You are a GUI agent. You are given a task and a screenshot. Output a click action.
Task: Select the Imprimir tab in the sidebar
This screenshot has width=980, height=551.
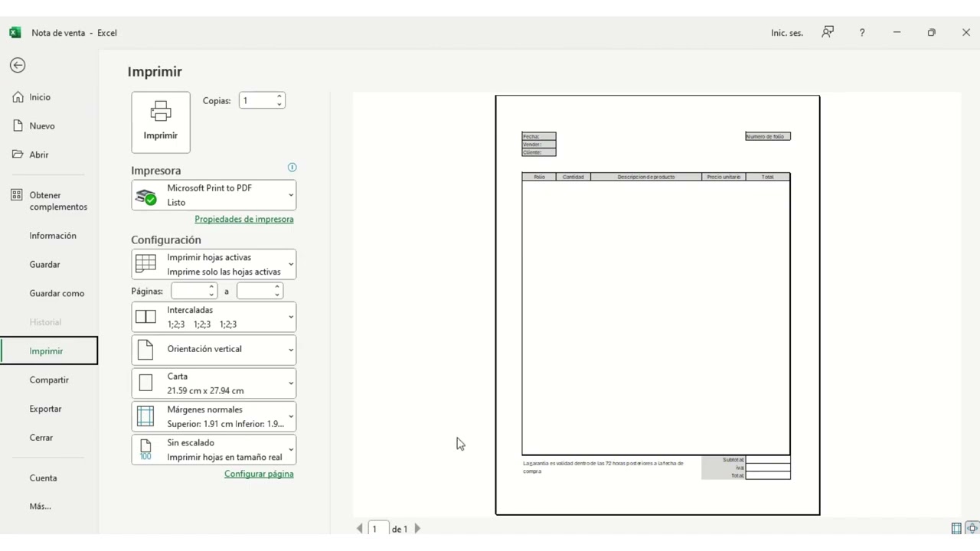49,350
